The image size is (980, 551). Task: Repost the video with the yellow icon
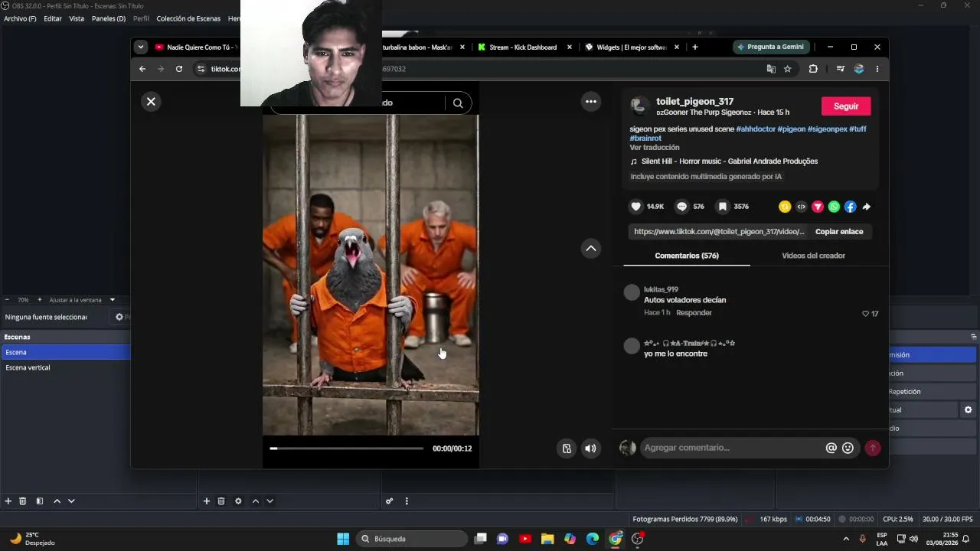[785, 207]
